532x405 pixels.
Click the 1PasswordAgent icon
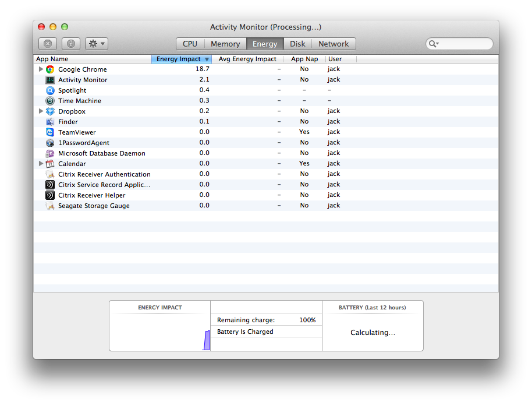[50, 143]
